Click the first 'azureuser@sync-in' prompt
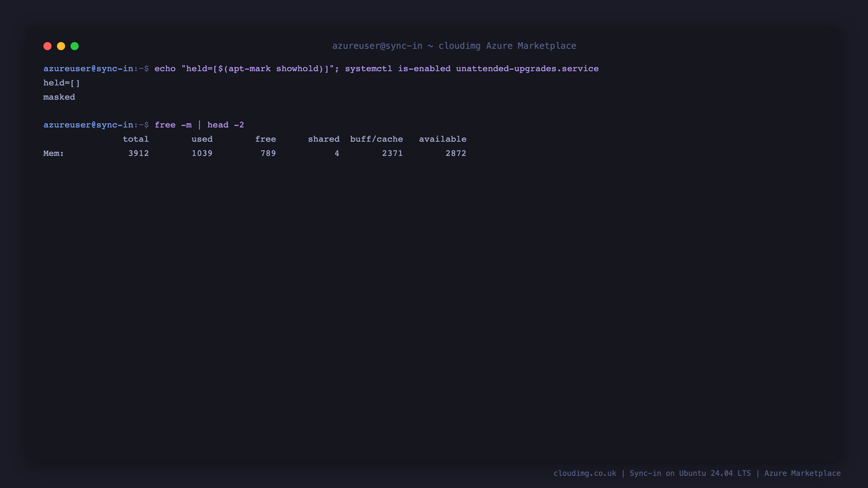868x488 pixels. click(88, 68)
